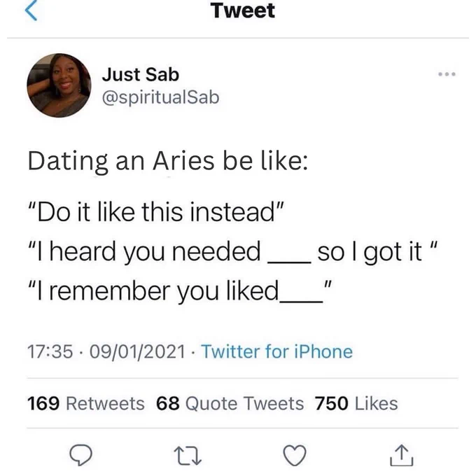Tap the reply speech bubble icon
The width and height of the screenshot is (476, 476).
tap(80, 455)
